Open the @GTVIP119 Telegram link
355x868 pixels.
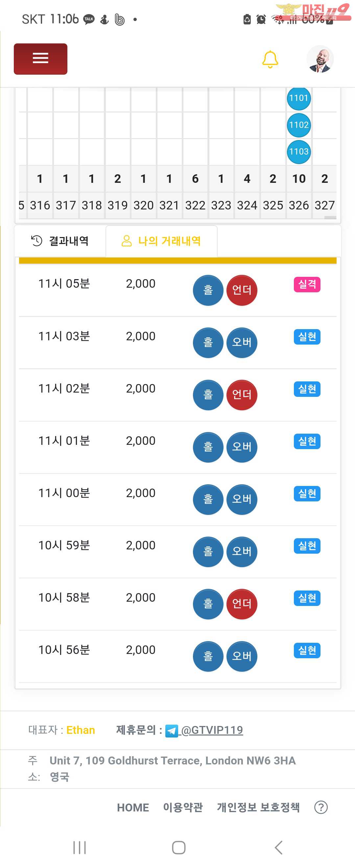tap(212, 730)
